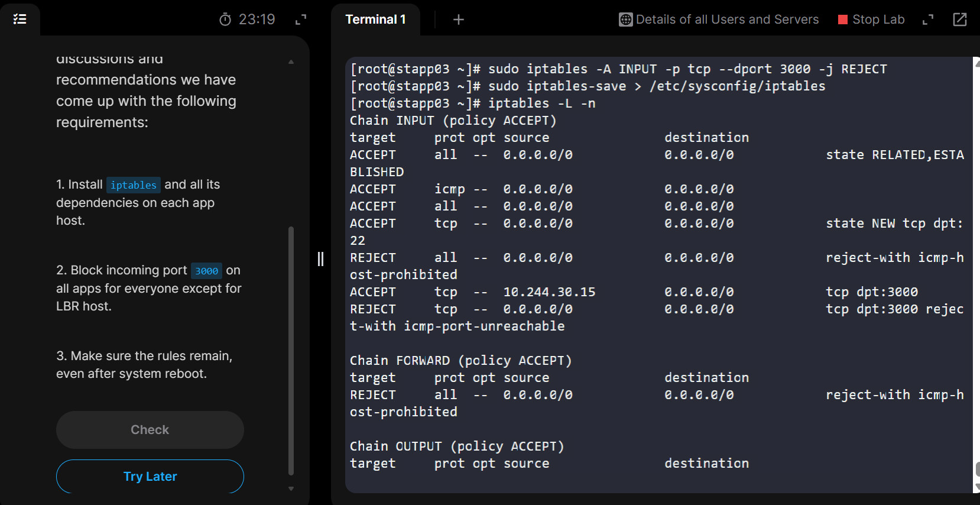Open the task checklist icon
The height and width of the screenshot is (505, 980).
[20, 20]
